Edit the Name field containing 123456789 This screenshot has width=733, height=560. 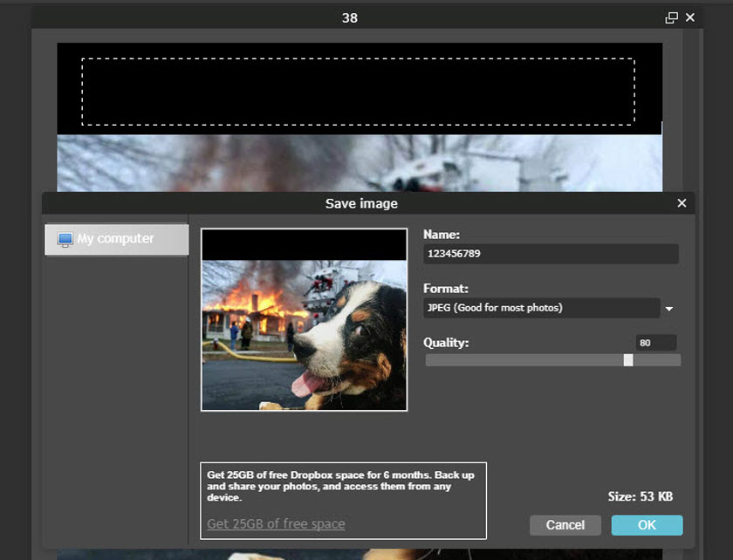tap(551, 254)
